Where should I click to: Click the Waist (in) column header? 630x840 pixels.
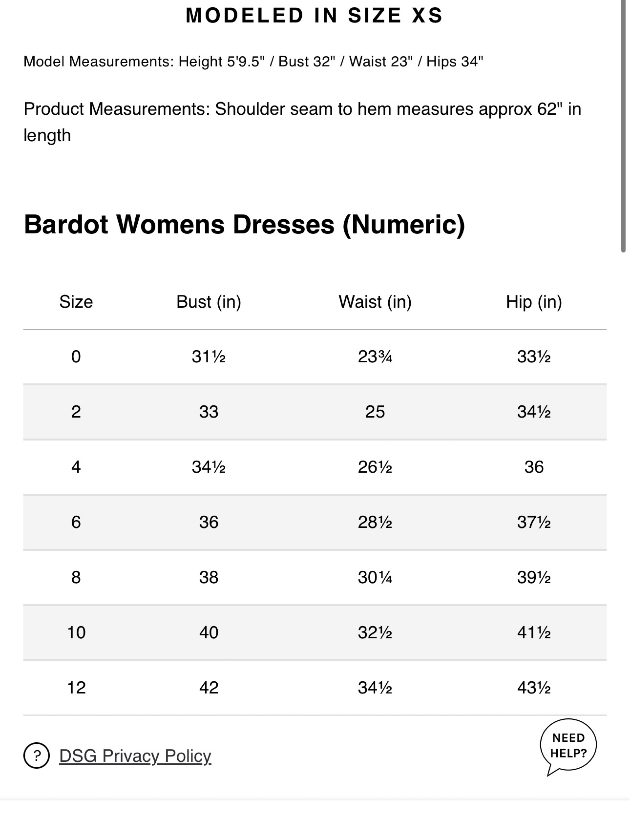pos(375,302)
